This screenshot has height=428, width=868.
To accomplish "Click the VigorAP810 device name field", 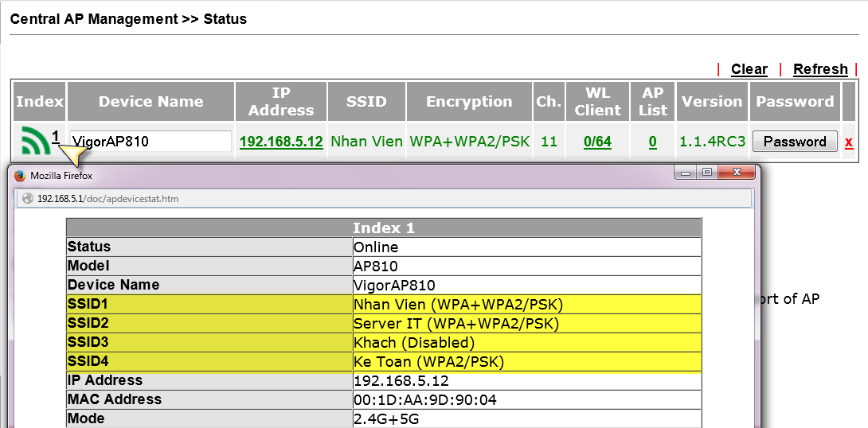I will click(x=151, y=141).
